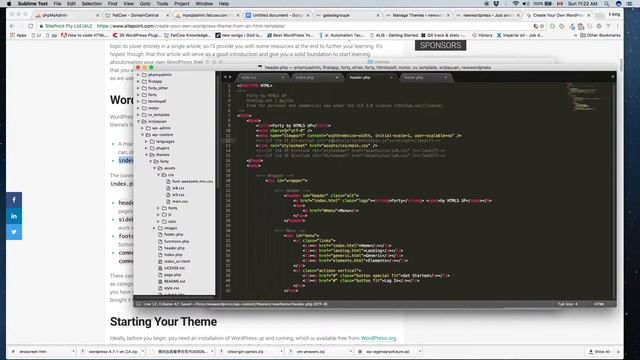Viewport: 640px width, 360px height.
Task: Share article via LinkedIn icon
Action: click(x=14, y=216)
